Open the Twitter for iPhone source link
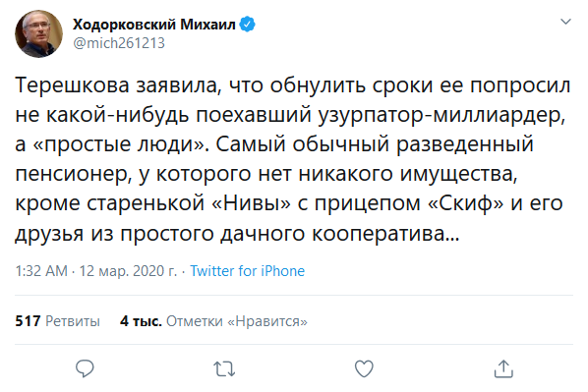Viewport: 588px width, 392px height. tap(247, 271)
